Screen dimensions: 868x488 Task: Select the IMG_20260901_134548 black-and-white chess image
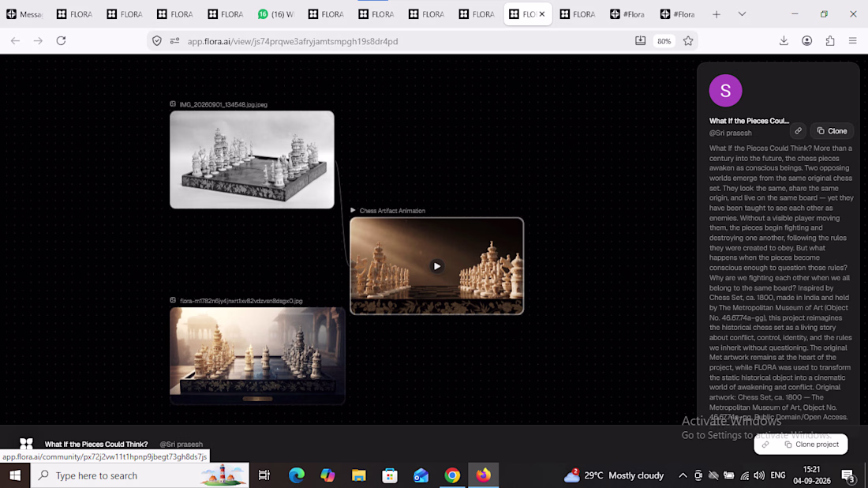[x=252, y=160]
